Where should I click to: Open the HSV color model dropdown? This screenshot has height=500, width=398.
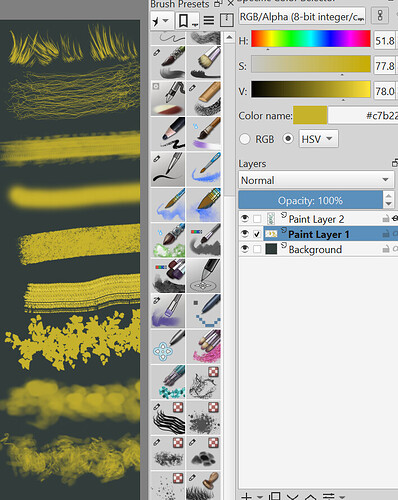[318, 139]
